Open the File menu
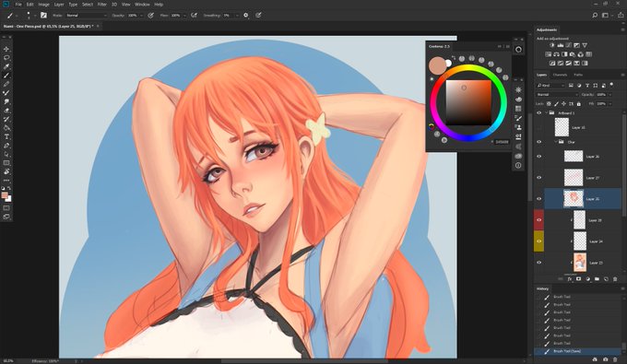Image resolution: width=627 pixels, height=364 pixels. pyautogui.click(x=18, y=5)
